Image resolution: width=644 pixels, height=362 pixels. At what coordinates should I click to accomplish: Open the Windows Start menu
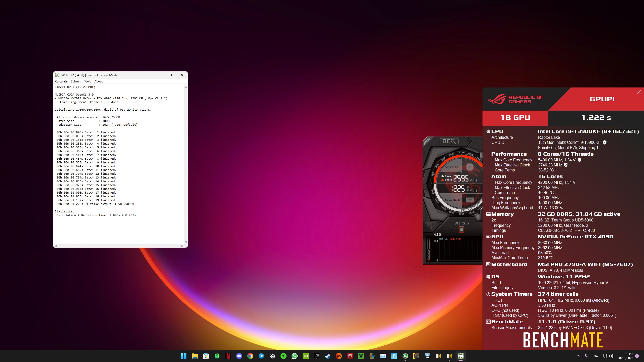183,356
